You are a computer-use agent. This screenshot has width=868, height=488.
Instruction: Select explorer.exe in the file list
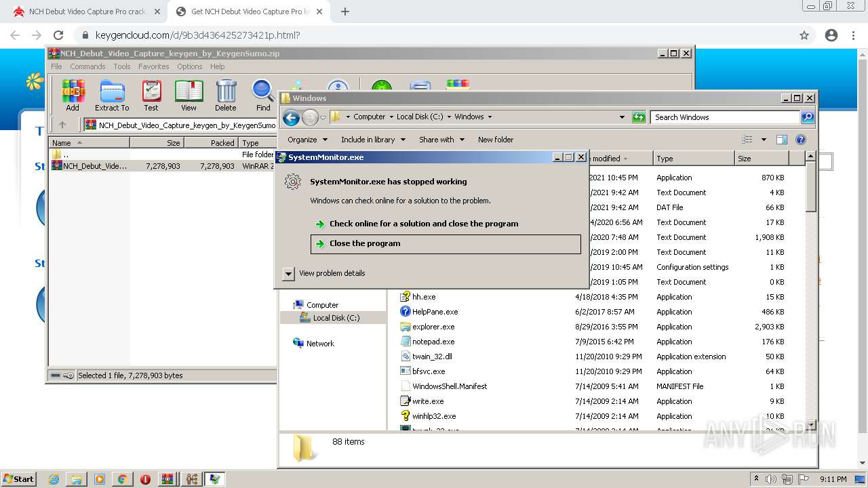coord(433,327)
